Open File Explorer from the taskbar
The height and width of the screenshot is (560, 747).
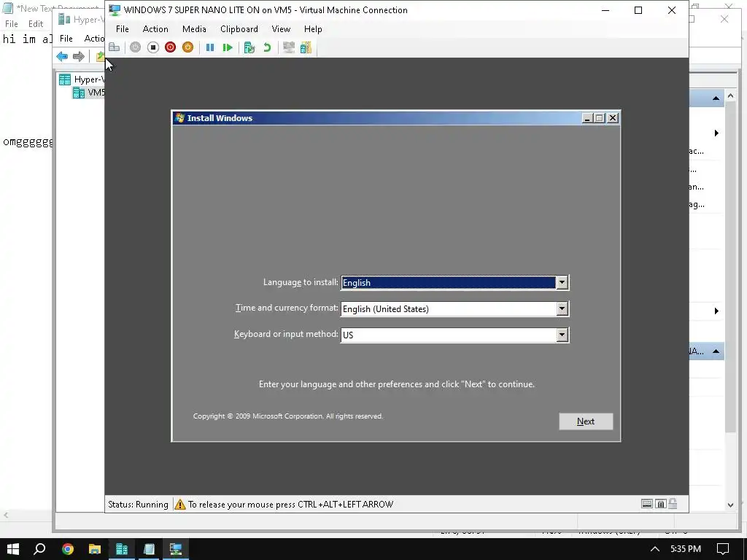(95, 549)
